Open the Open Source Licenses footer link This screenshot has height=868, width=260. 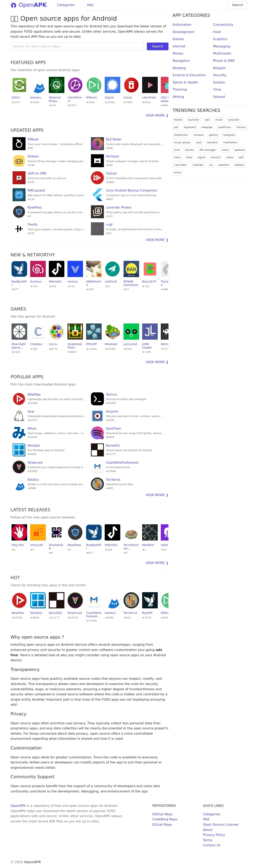(221, 825)
